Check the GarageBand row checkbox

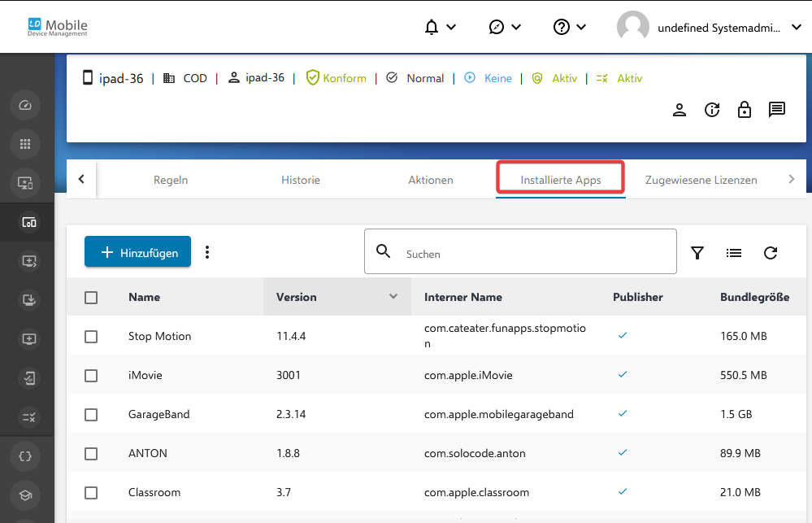[91, 415]
